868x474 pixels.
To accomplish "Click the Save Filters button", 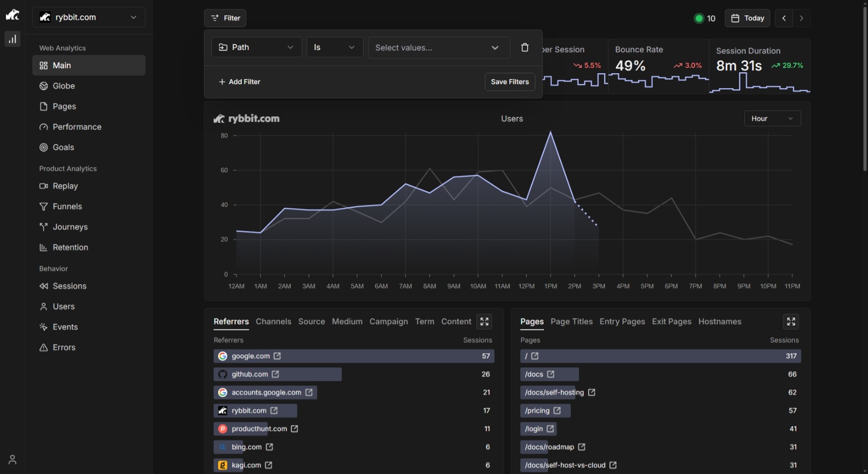I will point(509,82).
